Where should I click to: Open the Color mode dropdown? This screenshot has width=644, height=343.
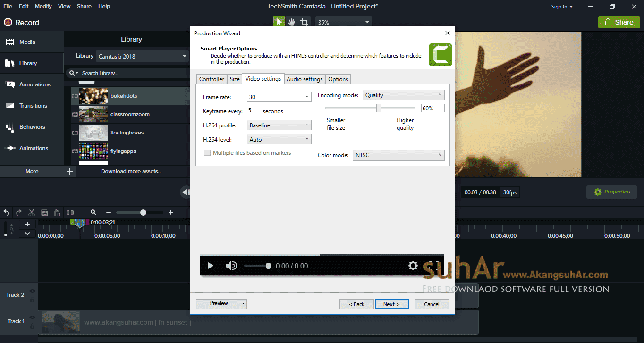[x=398, y=155]
